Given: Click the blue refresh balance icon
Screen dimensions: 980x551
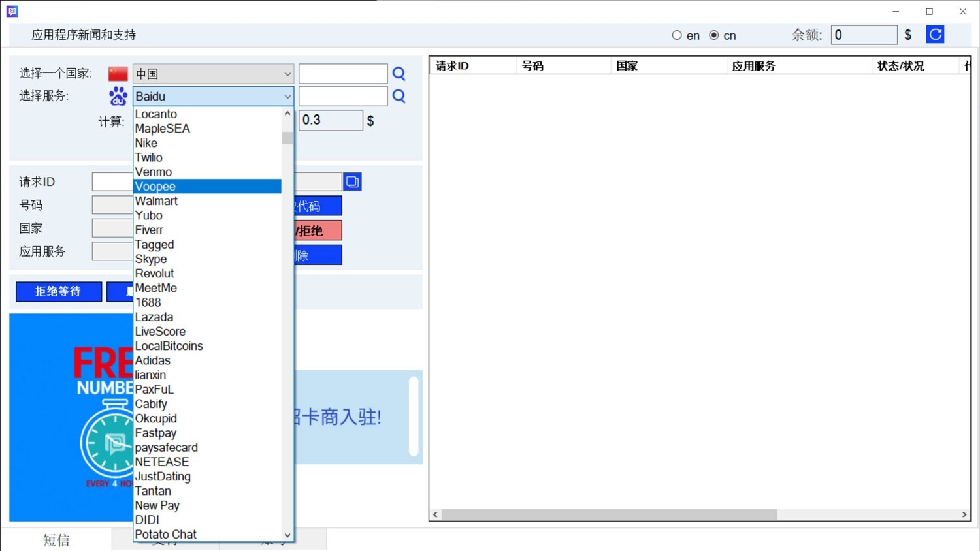Looking at the screenshot, I should click(x=935, y=35).
